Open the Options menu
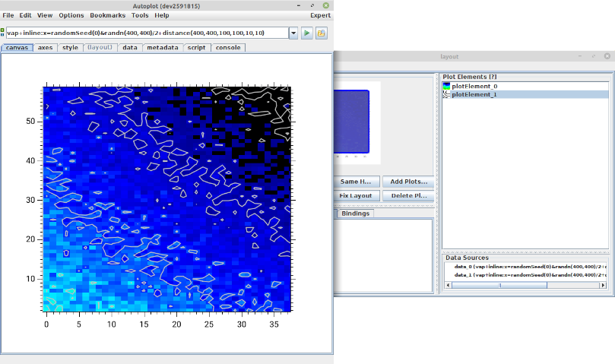 (71, 15)
